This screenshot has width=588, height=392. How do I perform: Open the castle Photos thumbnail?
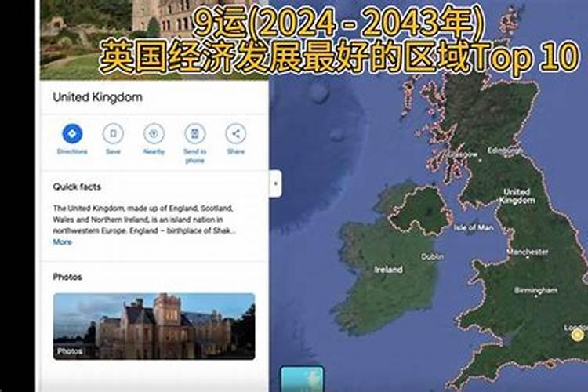(x=154, y=326)
